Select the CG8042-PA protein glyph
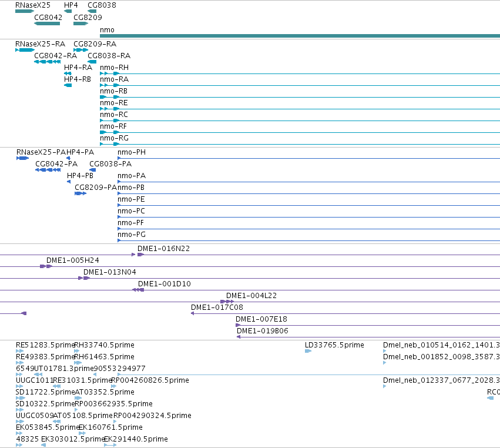500x448 pixels. [48, 170]
